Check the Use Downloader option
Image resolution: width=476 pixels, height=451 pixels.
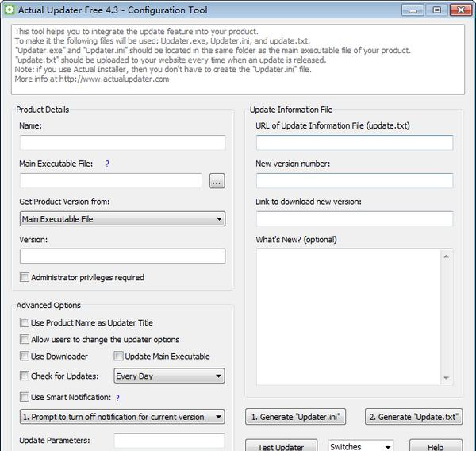(25, 357)
